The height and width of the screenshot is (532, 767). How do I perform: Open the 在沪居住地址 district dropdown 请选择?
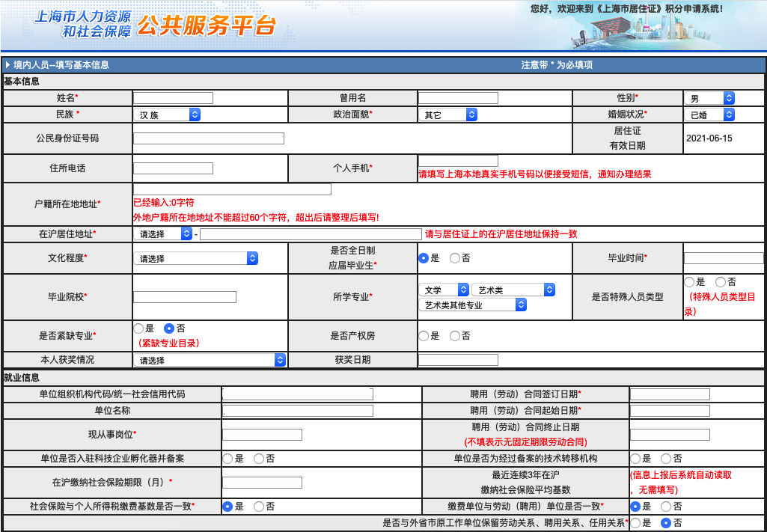pos(163,233)
